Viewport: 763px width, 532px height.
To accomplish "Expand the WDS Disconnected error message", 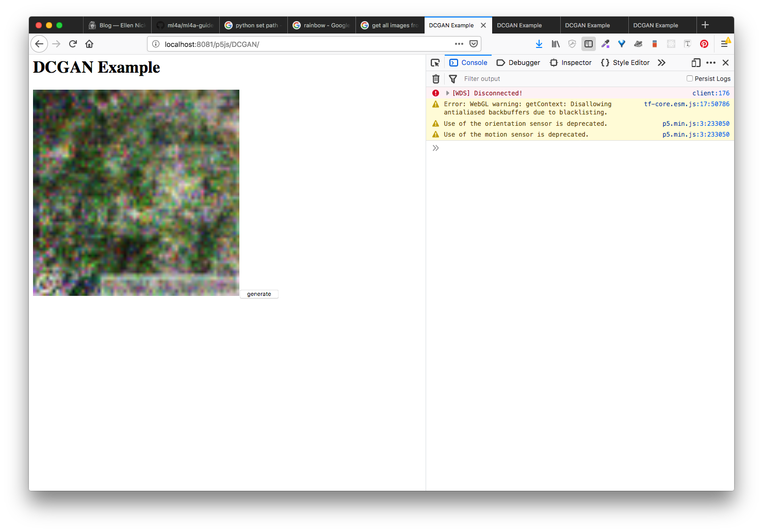I will (447, 93).
